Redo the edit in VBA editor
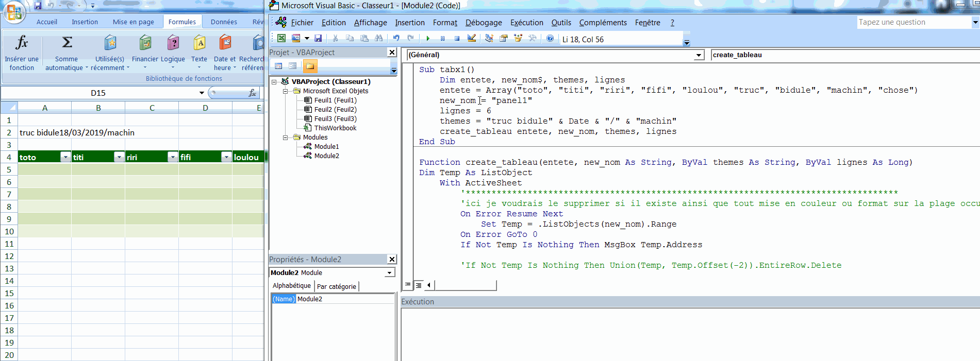This screenshot has height=361, width=980. (410, 38)
